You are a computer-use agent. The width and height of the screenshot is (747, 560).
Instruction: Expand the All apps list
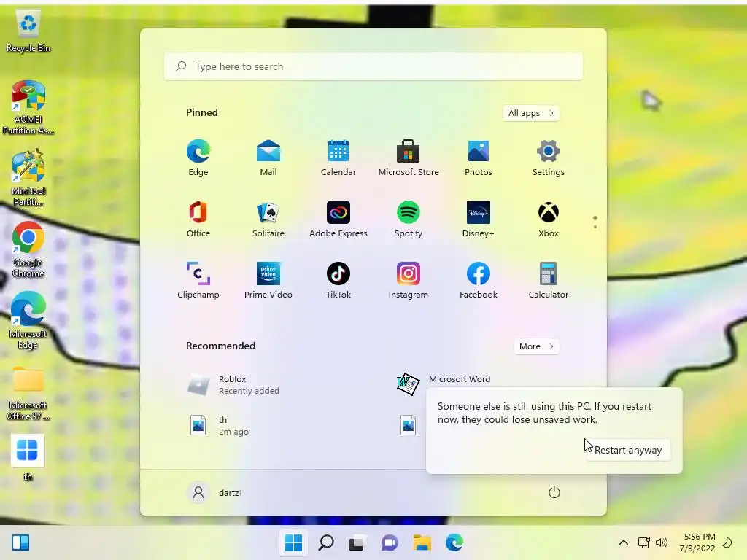click(531, 113)
